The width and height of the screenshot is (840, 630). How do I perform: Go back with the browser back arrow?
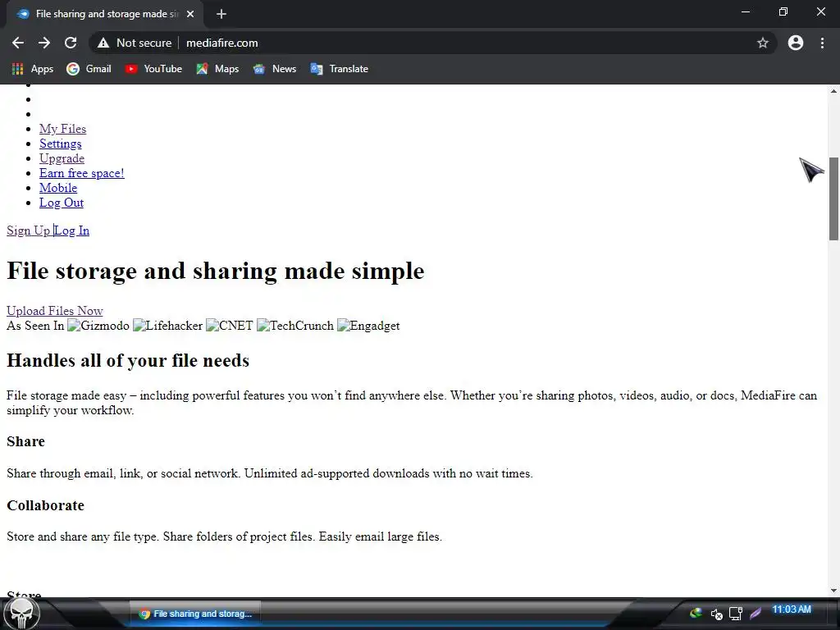click(18, 43)
